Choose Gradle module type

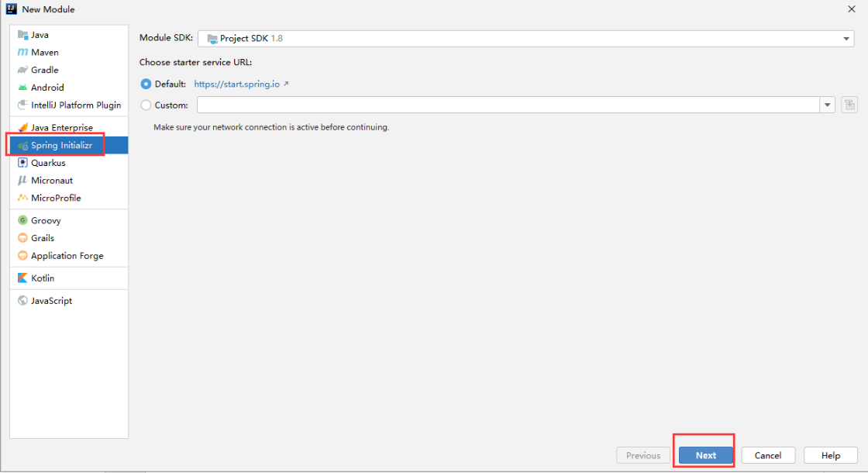tap(69, 70)
